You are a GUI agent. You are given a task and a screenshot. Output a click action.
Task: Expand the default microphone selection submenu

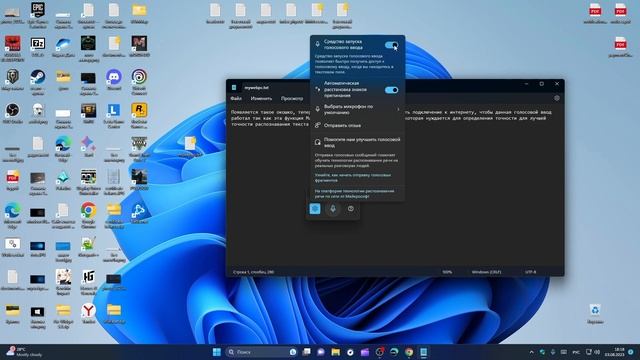click(357, 109)
